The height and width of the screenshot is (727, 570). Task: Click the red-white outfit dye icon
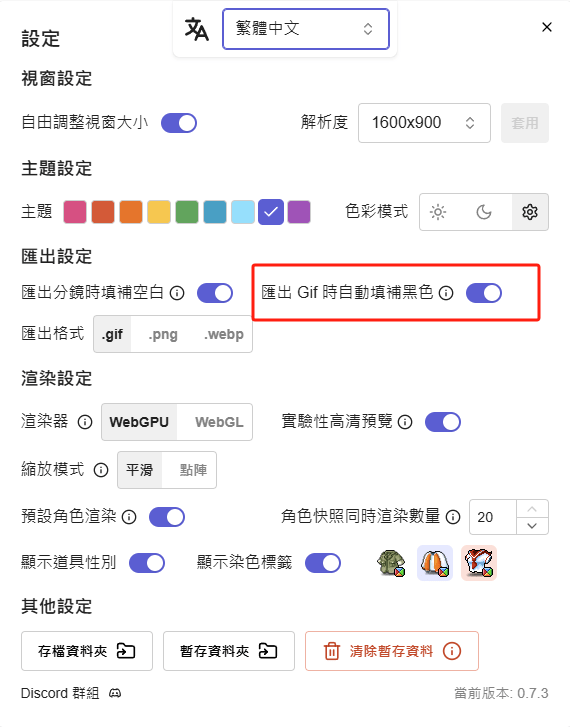point(479,563)
